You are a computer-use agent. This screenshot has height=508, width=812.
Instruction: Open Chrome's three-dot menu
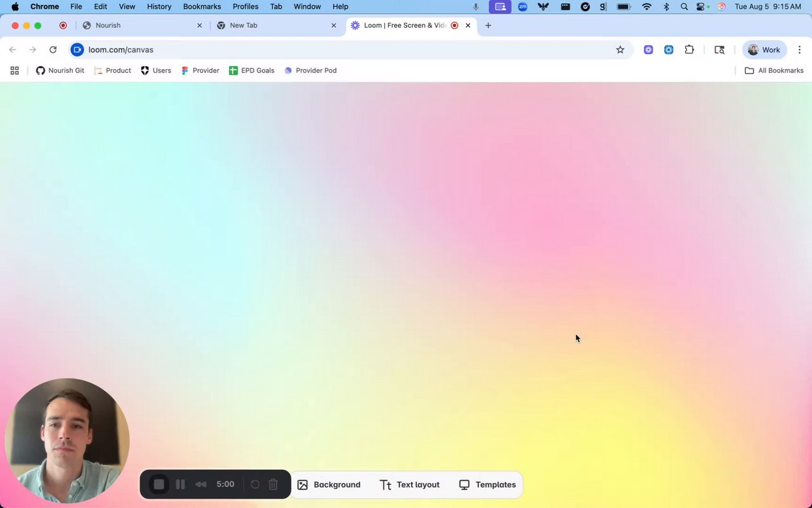(x=799, y=50)
